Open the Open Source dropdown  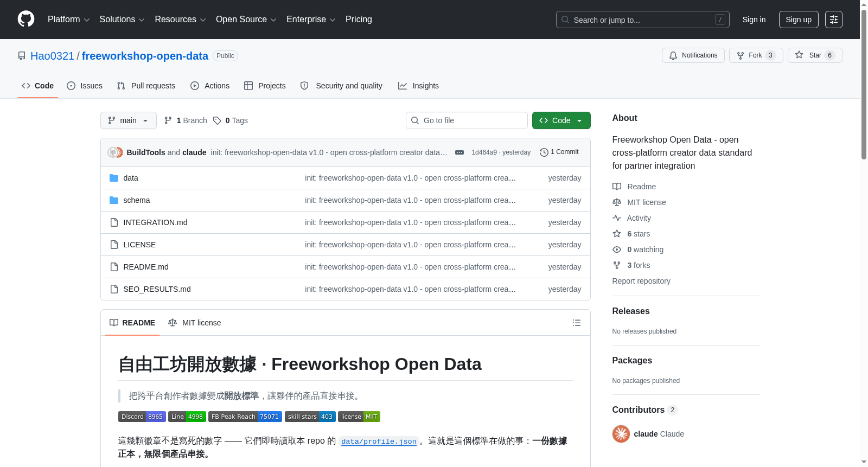pos(246,20)
